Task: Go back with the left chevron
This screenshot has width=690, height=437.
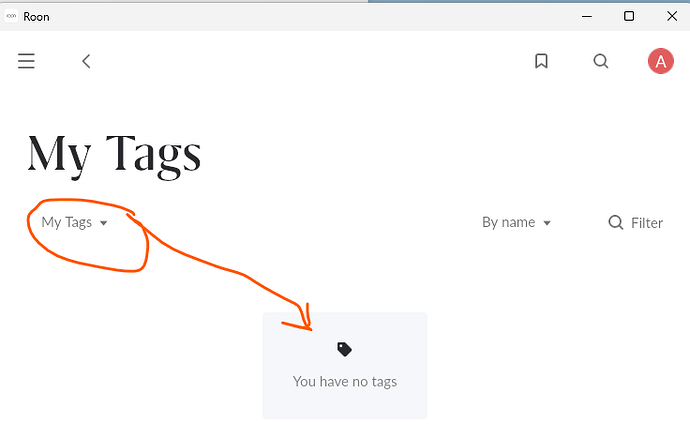Action: point(86,61)
